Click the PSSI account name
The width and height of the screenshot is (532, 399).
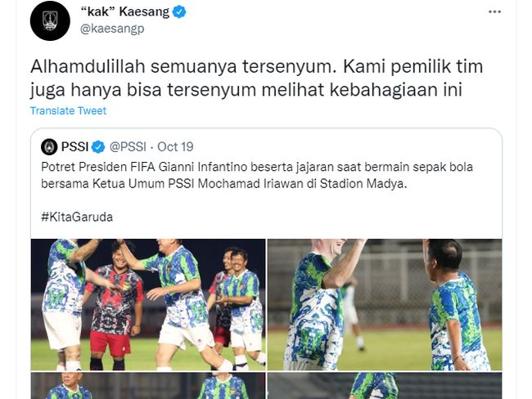click(74, 147)
